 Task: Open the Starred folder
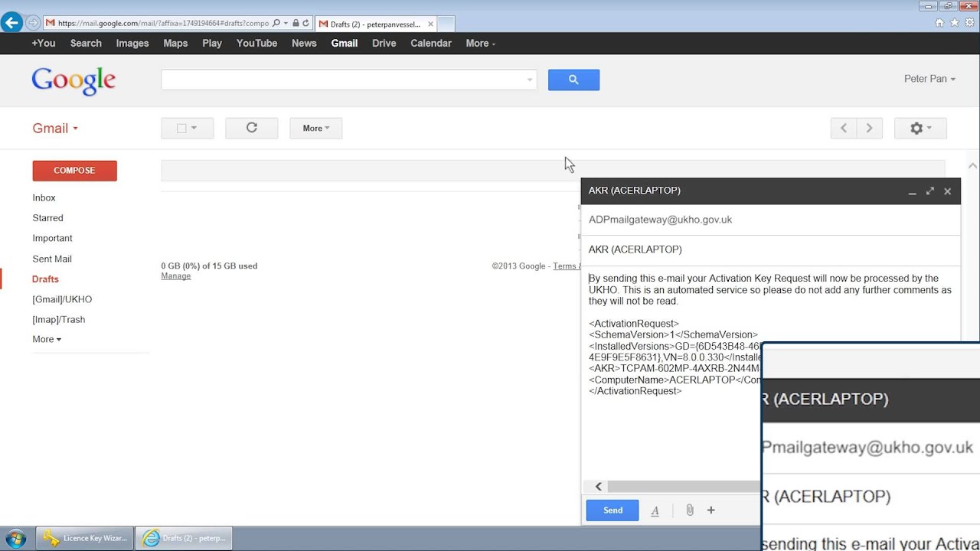[47, 218]
